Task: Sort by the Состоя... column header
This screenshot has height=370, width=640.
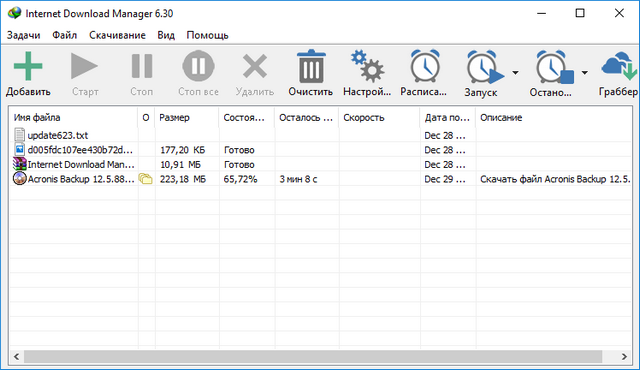Action: click(247, 117)
